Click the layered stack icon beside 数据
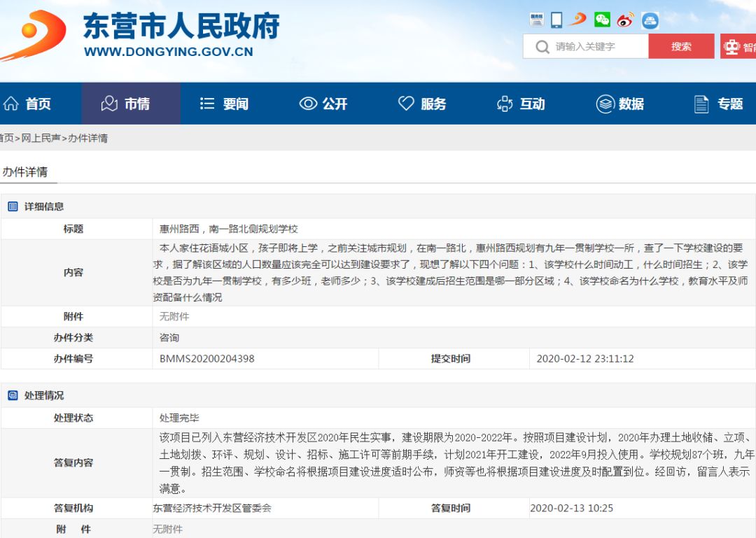Viewport: 756px width, 538px height. click(x=605, y=104)
